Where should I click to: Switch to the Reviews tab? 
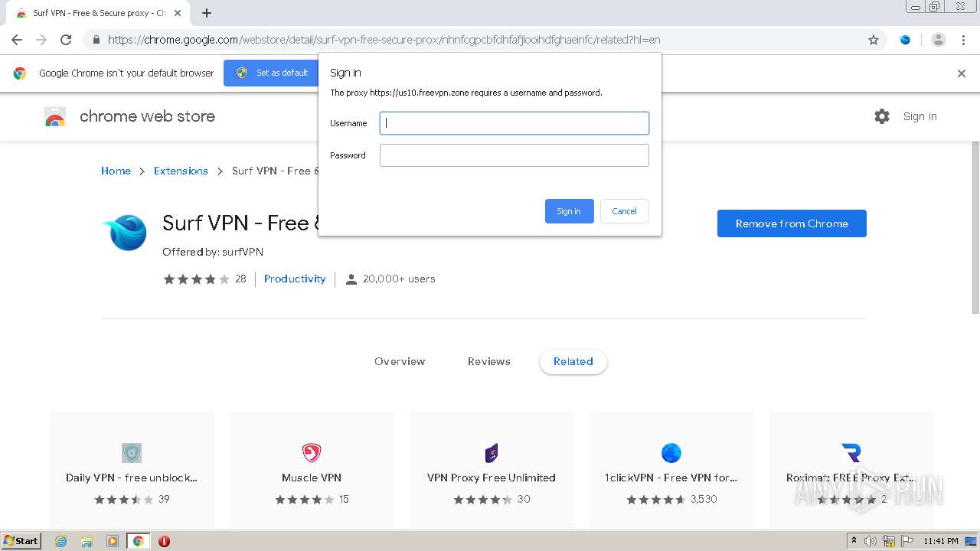tap(489, 361)
